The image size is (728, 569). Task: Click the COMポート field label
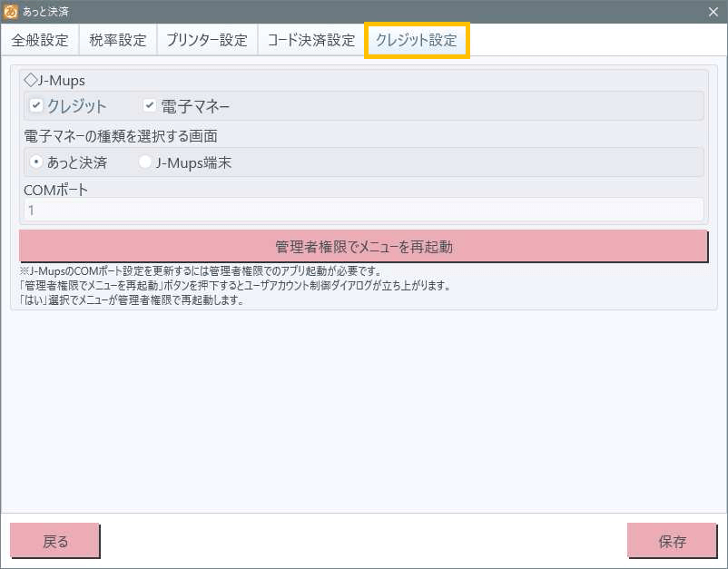click(x=56, y=190)
